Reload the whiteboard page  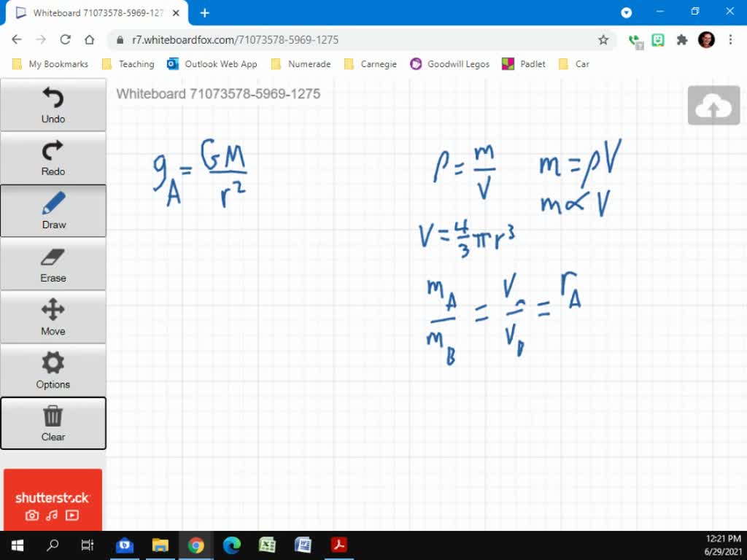tap(65, 40)
